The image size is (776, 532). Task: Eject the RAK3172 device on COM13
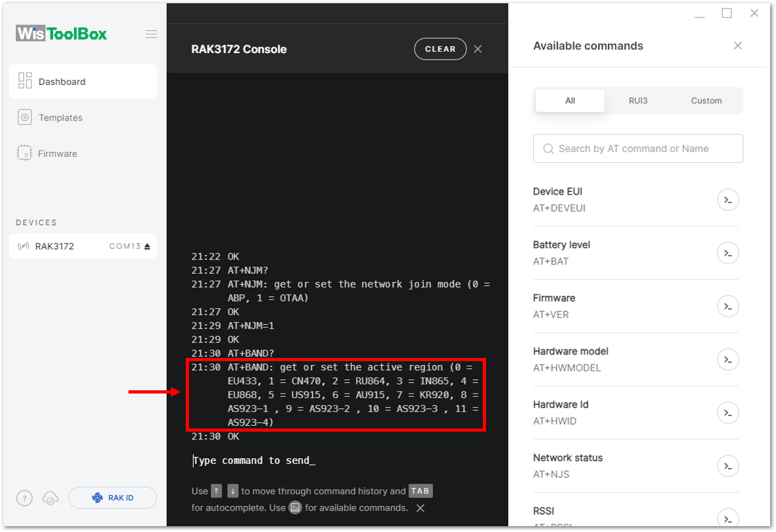[x=147, y=246]
